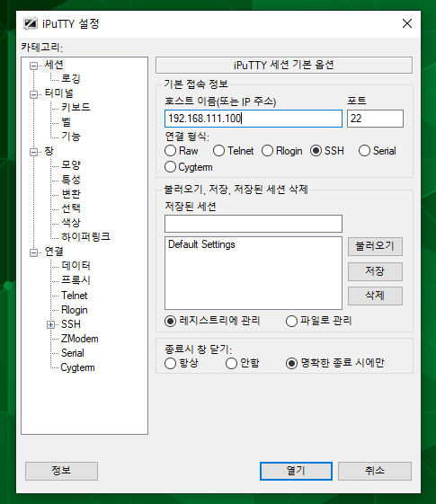Click the 저장 button
This screenshot has height=504, width=436.
375,271
